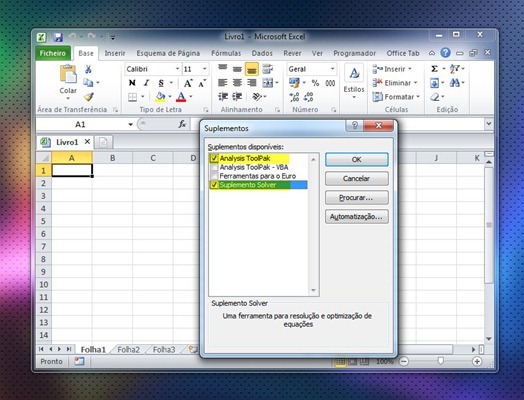Click the zoom in plus button
This screenshot has width=524, height=400.
tap(477, 361)
